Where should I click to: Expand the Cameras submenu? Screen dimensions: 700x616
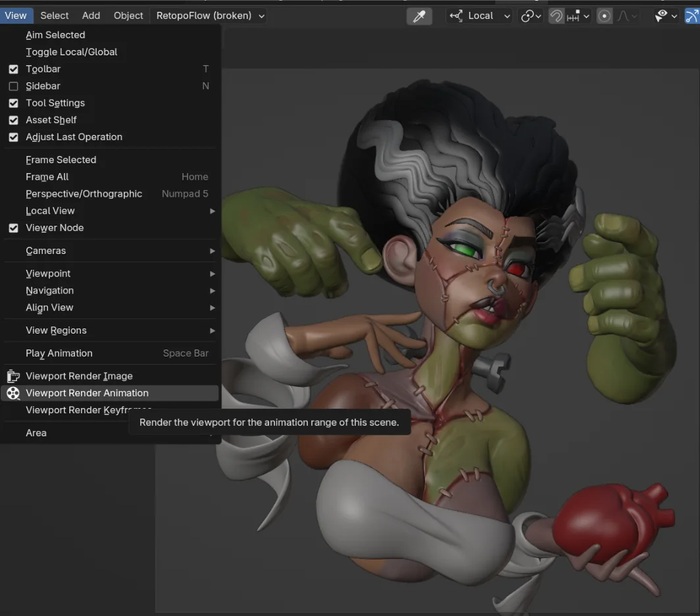pos(111,251)
